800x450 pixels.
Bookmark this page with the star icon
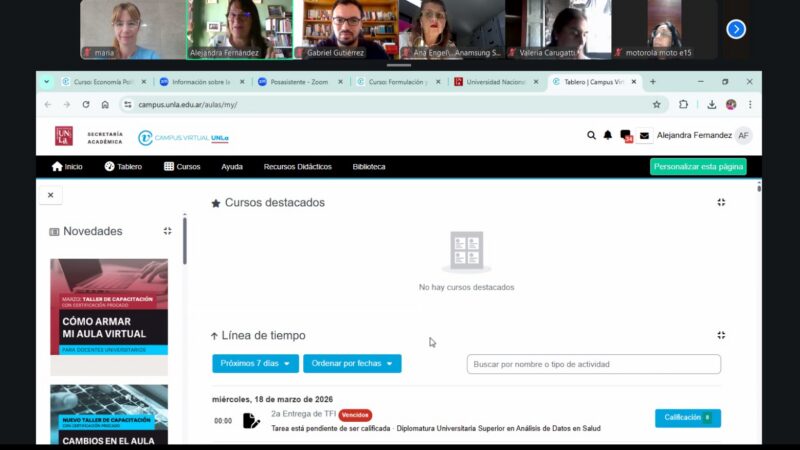click(657, 104)
